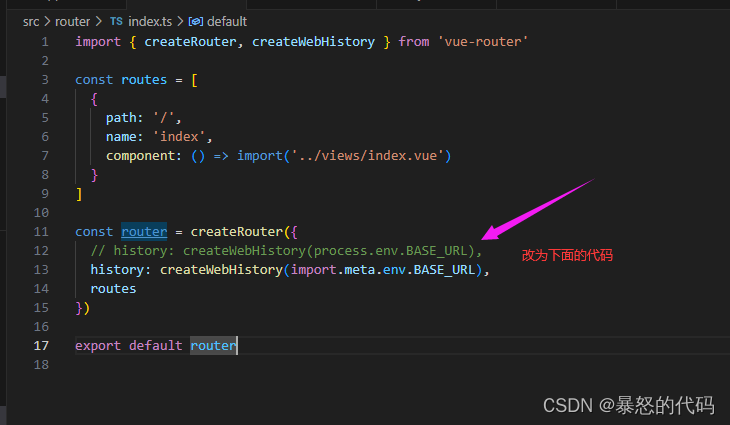Click the createRouter( call on line 11
This screenshot has width=730, height=425.
(240, 231)
